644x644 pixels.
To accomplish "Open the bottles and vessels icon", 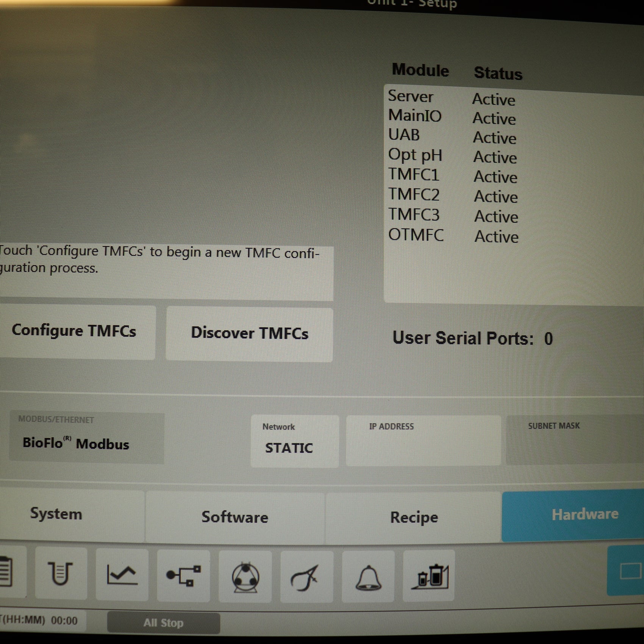I will 429,577.
